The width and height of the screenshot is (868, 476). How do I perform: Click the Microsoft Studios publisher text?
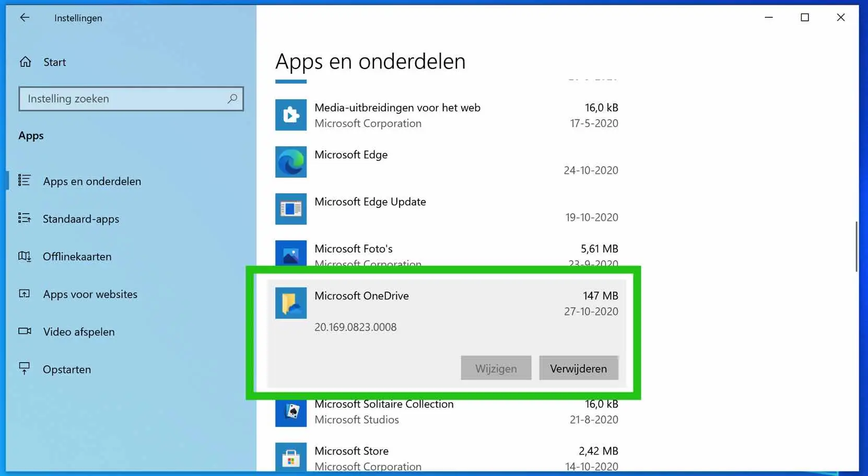click(x=357, y=420)
